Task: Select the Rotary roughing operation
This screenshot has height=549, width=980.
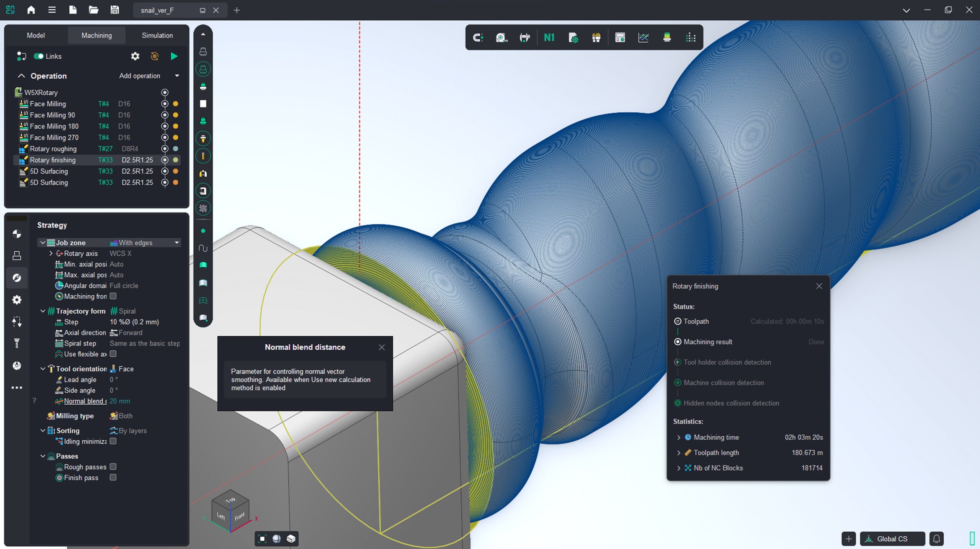Action: point(53,149)
